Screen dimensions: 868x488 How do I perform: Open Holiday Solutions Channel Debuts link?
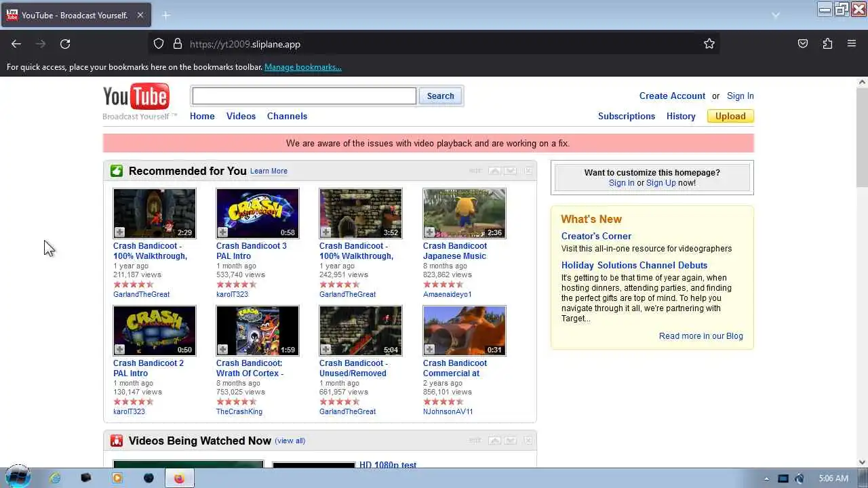(634, 265)
